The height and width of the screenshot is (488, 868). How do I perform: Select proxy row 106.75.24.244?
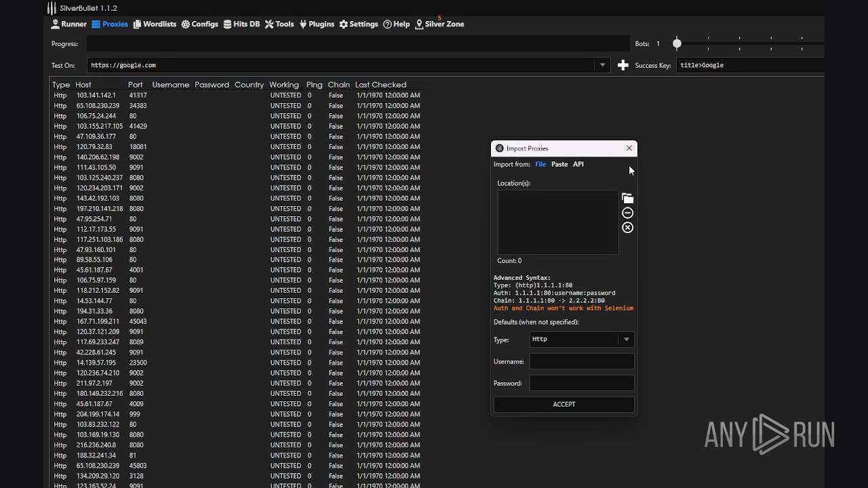click(x=237, y=116)
